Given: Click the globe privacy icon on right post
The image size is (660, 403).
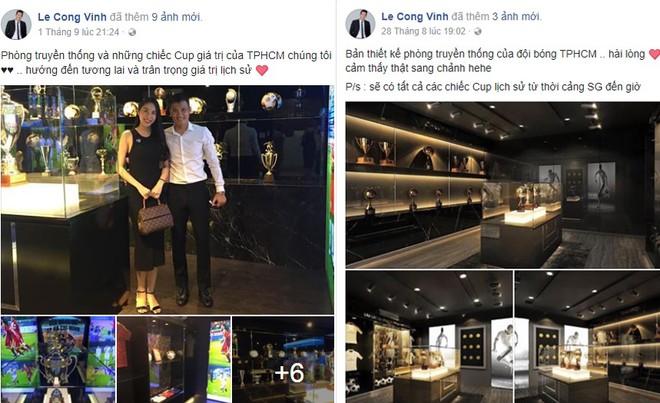Looking at the screenshot, I should [x=478, y=32].
